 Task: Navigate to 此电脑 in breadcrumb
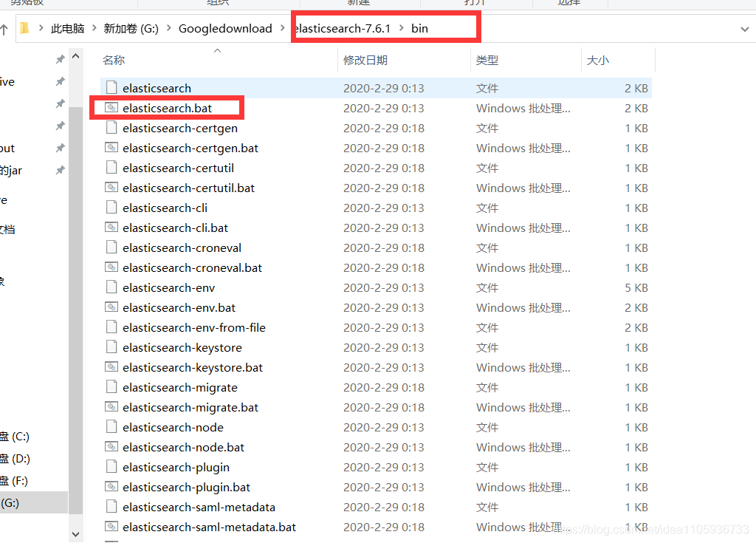click(67, 29)
